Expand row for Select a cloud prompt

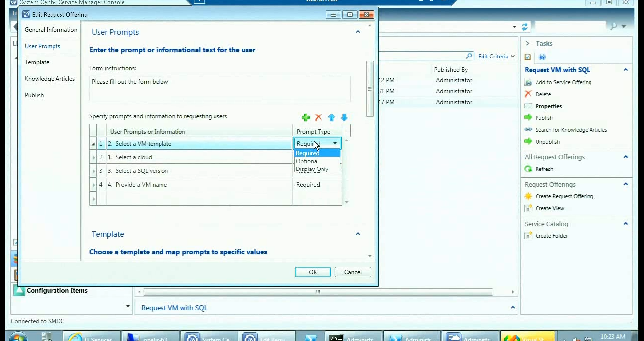tap(93, 157)
